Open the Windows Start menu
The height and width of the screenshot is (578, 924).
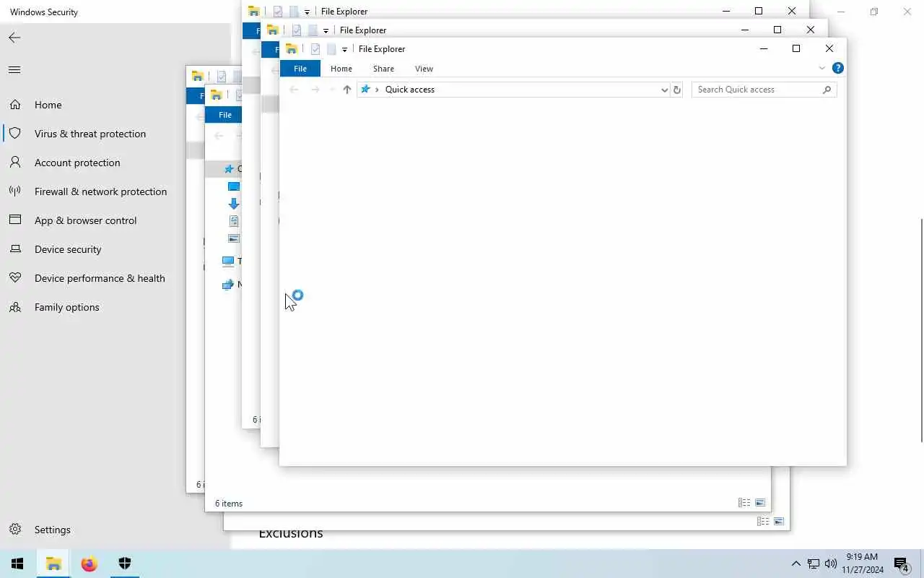17,564
